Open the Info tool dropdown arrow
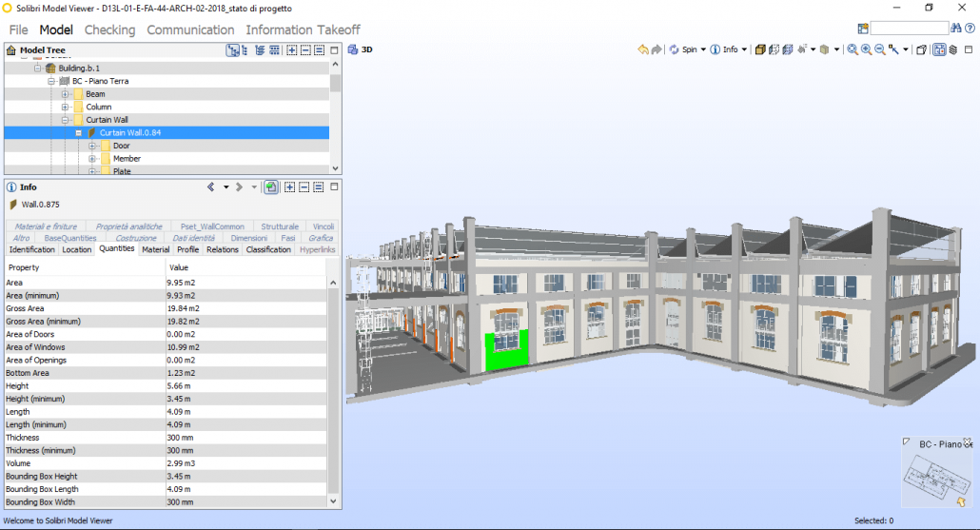The height and width of the screenshot is (530, 980). tap(744, 49)
